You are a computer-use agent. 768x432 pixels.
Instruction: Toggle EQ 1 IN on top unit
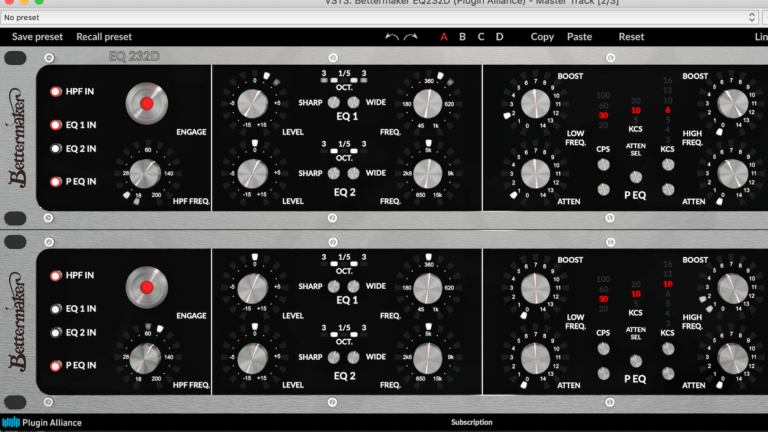click(x=56, y=125)
